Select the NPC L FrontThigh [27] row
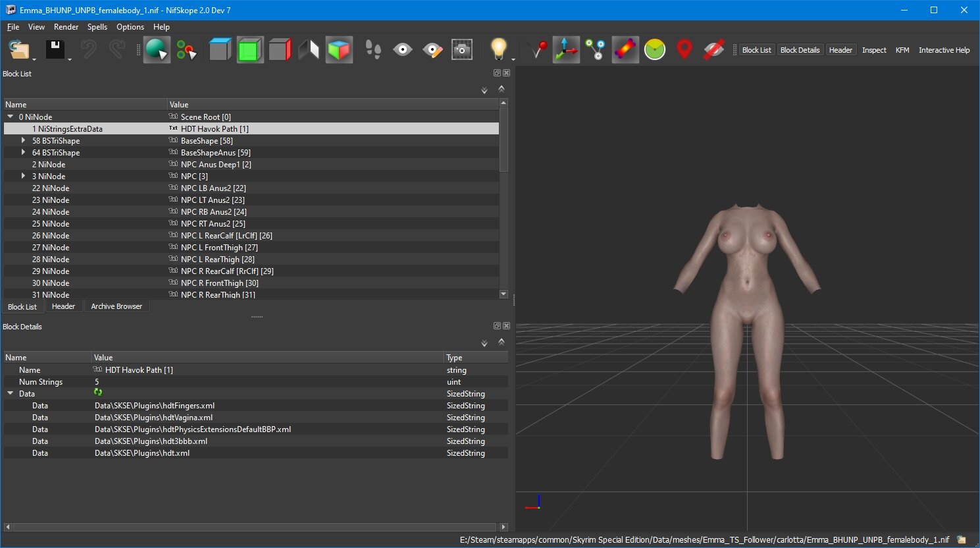This screenshot has height=548, width=980. point(251,248)
